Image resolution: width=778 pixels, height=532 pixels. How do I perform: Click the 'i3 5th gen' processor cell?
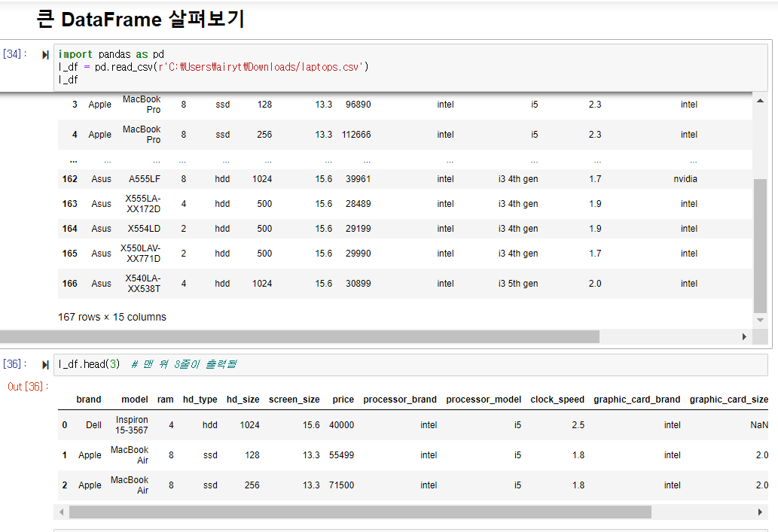pos(518,284)
